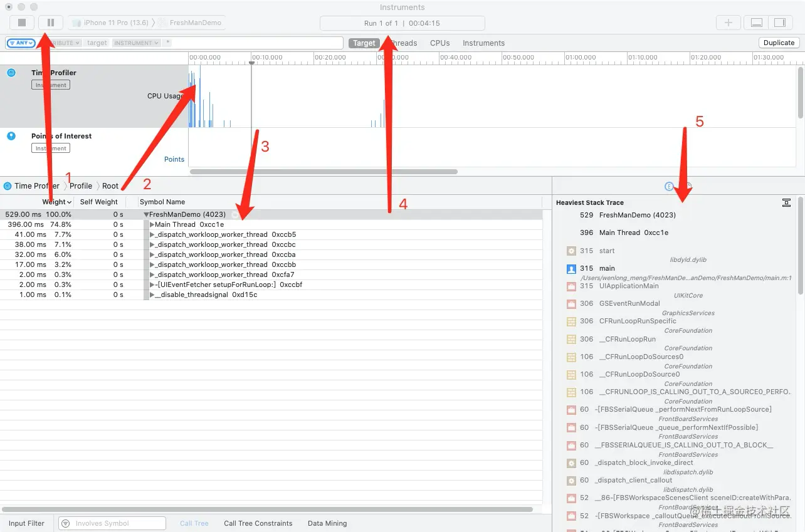This screenshot has height=532, width=805.
Task: Switch to the Target track filter
Action: click(364, 43)
